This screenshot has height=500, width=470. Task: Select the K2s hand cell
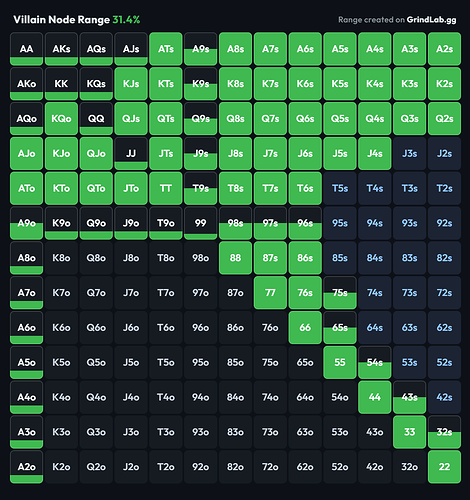coord(444,84)
